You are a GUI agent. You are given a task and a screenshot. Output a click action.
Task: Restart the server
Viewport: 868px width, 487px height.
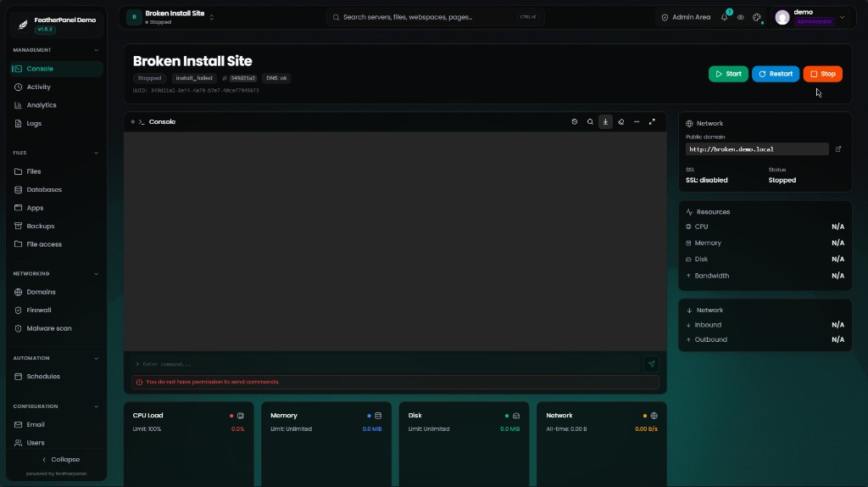[776, 74]
